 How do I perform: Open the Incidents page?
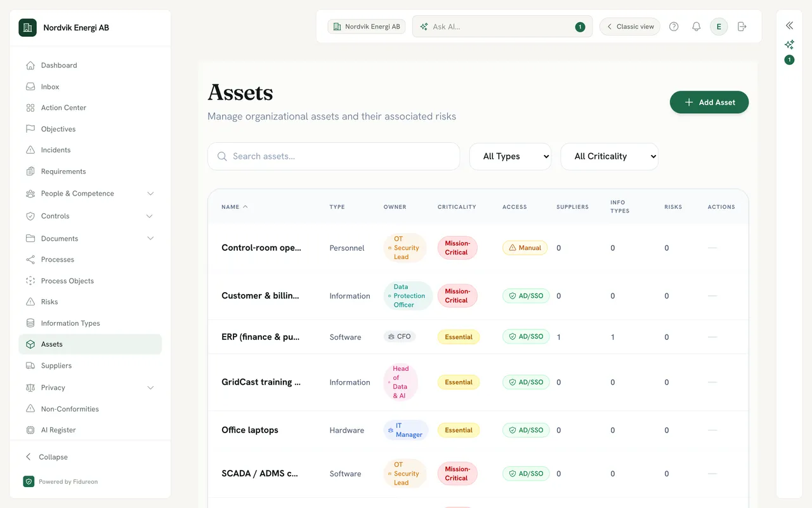pyautogui.click(x=90, y=150)
